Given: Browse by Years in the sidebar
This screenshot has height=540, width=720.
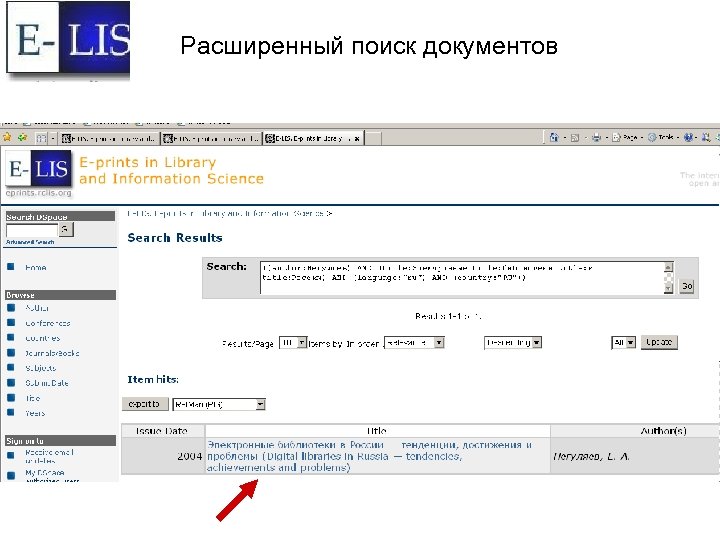Looking at the screenshot, I should (x=35, y=413).
